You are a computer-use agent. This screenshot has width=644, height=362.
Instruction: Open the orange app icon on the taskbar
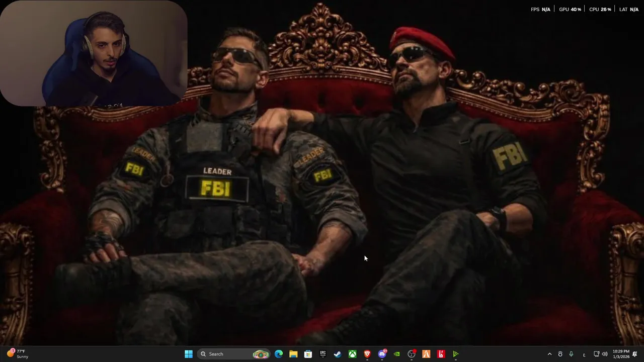tap(426, 354)
